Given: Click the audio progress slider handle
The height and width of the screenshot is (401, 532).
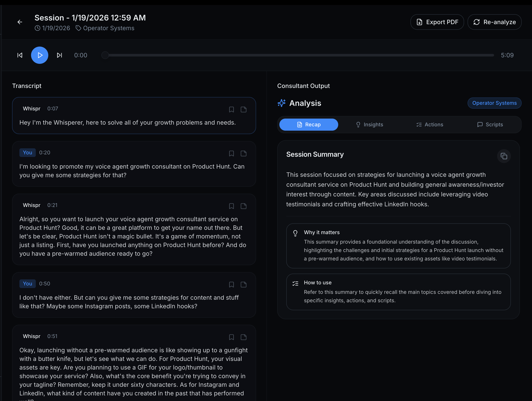Looking at the screenshot, I should [105, 55].
